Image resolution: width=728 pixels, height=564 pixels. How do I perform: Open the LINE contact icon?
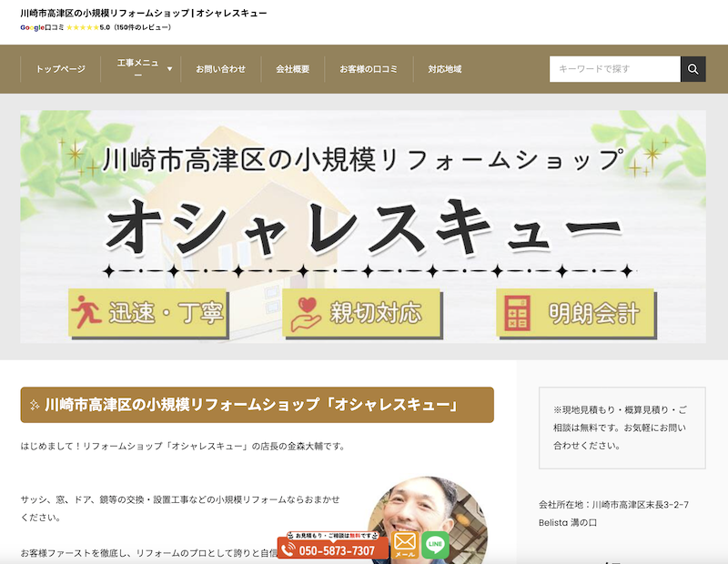[435, 545]
